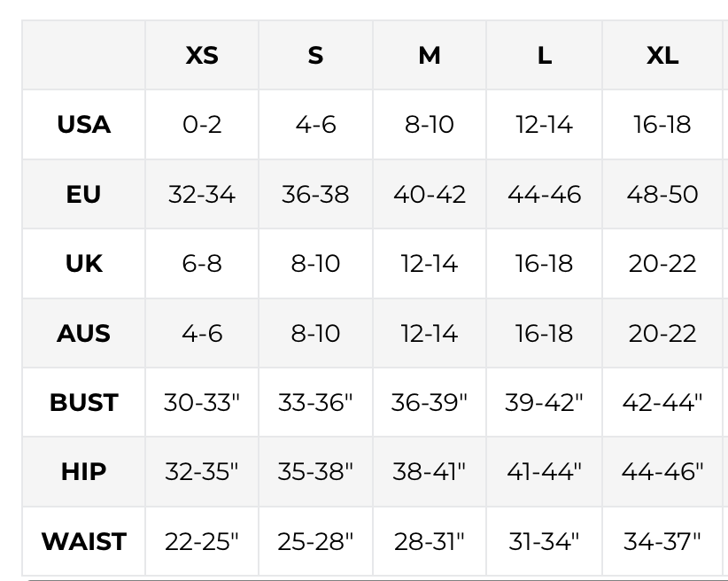Image resolution: width=728 pixels, height=581 pixels.
Task: Click the M size column header
Action: pyautogui.click(x=430, y=55)
